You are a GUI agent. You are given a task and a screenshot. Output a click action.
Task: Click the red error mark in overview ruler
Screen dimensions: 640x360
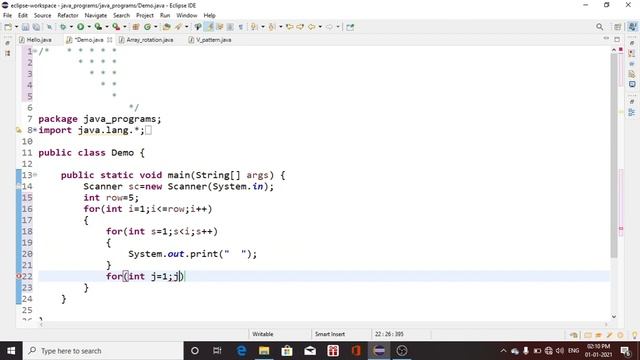[x=621, y=229]
